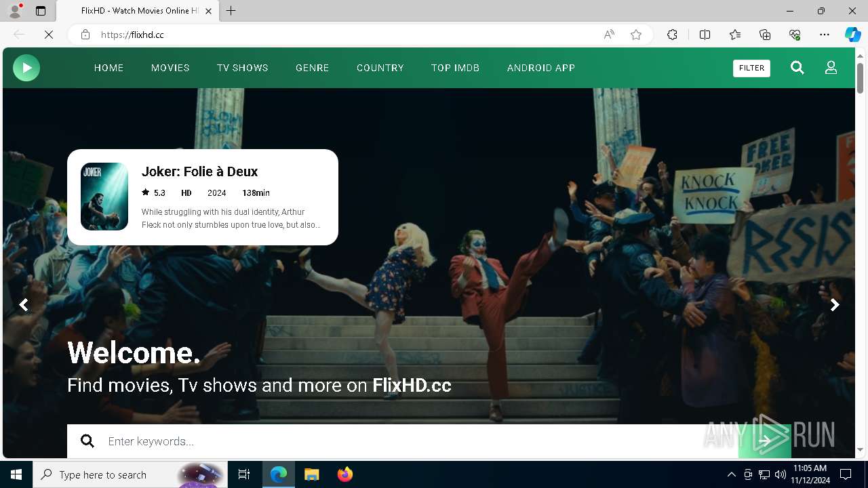Image resolution: width=868 pixels, height=488 pixels.
Task: Navigate to HOME in site menu
Action: [x=108, y=68]
